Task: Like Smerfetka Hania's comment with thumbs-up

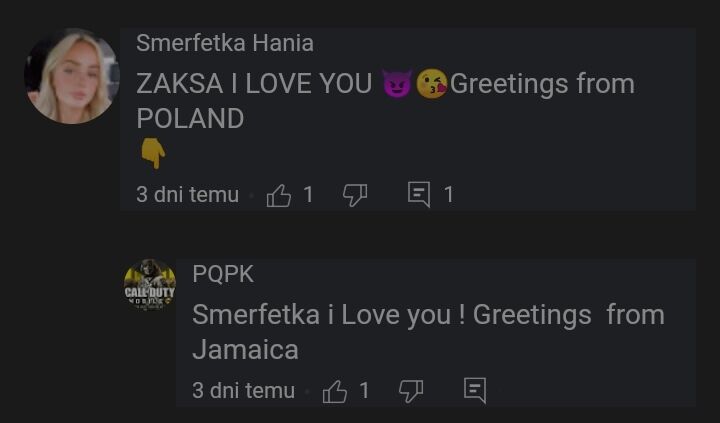Action: click(279, 195)
